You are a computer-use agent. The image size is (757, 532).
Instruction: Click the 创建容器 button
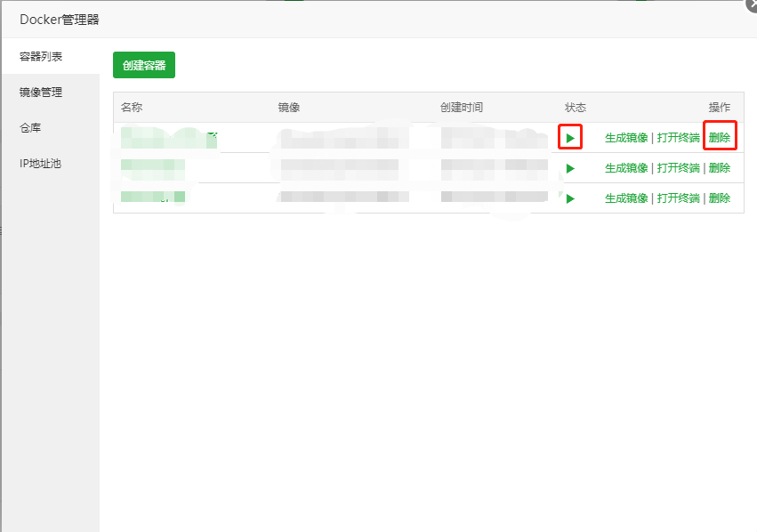(x=144, y=66)
